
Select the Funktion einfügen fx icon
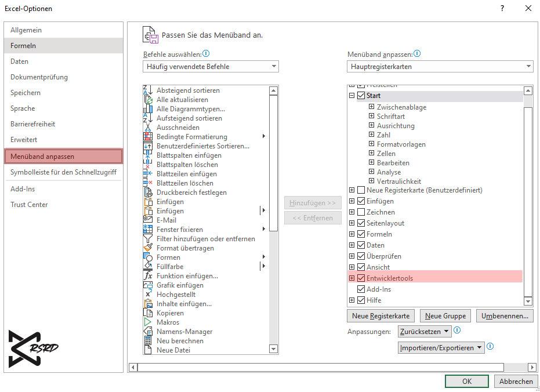[x=147, y=276]
